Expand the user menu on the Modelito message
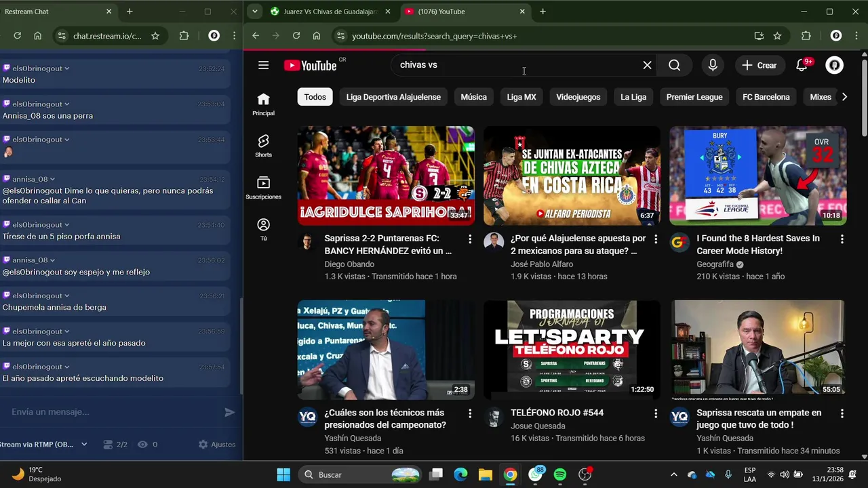 (x=67, y=68)
